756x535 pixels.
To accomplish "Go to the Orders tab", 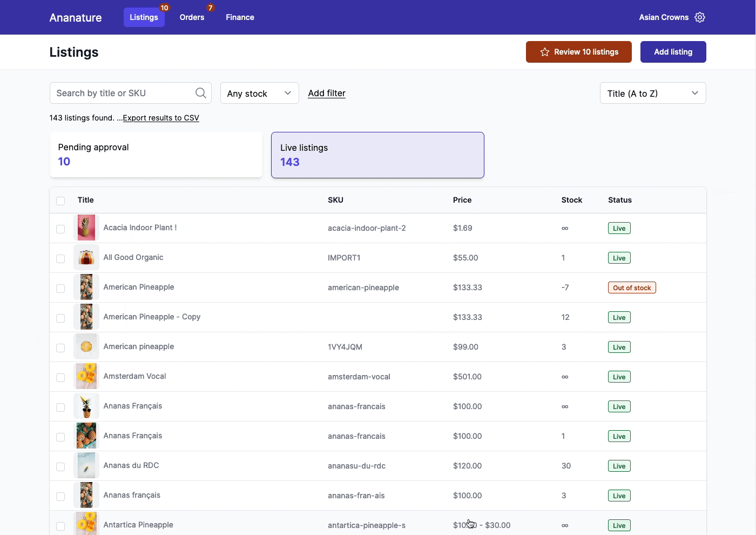I will (x=192, y=17).
